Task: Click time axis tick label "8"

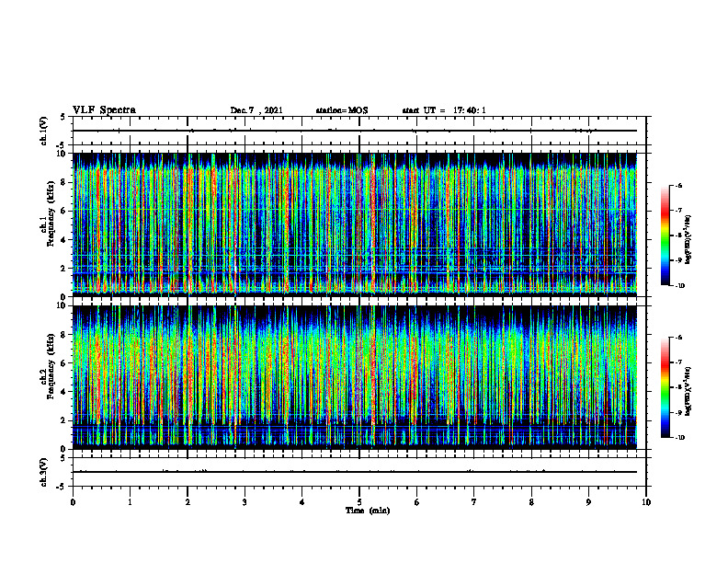Action: click(531, 502)
